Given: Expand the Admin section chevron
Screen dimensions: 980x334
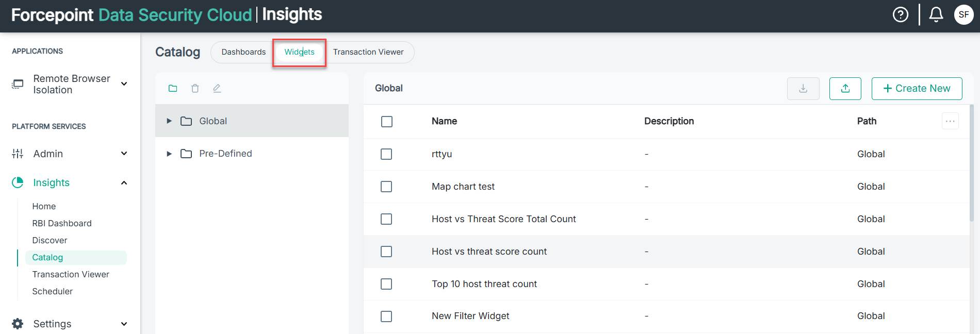Looking at the screenshot, I should [x=124, y=154].
